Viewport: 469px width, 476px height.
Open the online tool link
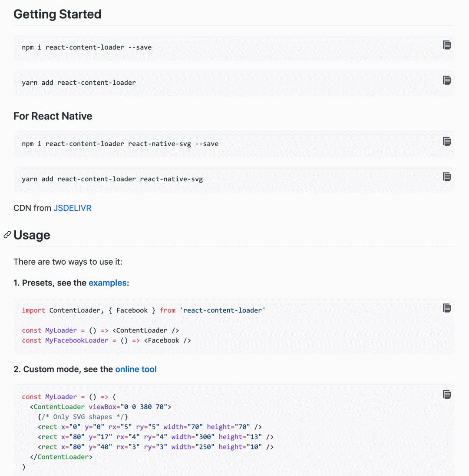pos(135,369)
